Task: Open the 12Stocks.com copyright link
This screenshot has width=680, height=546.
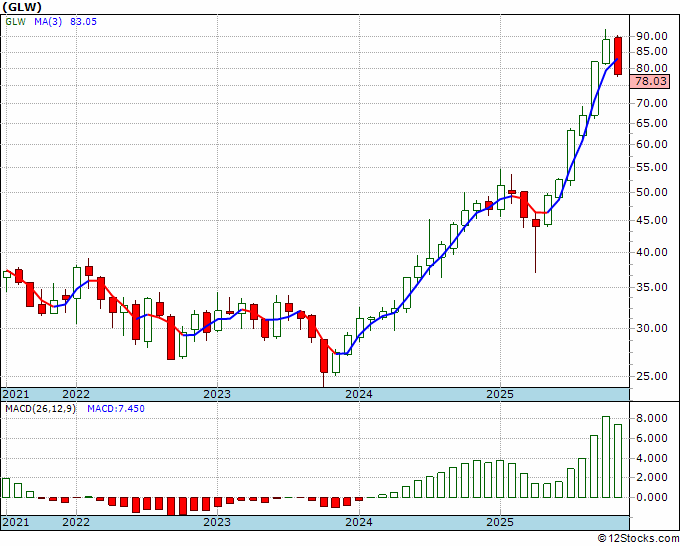Action: pyautogui.click(x=638, y=539)
